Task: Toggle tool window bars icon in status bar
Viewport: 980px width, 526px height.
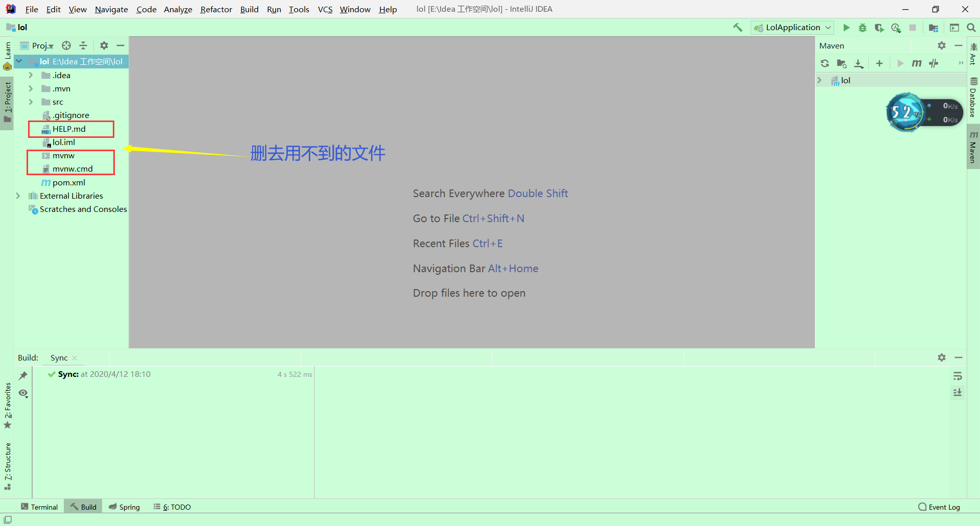Action: click(8, 520)
